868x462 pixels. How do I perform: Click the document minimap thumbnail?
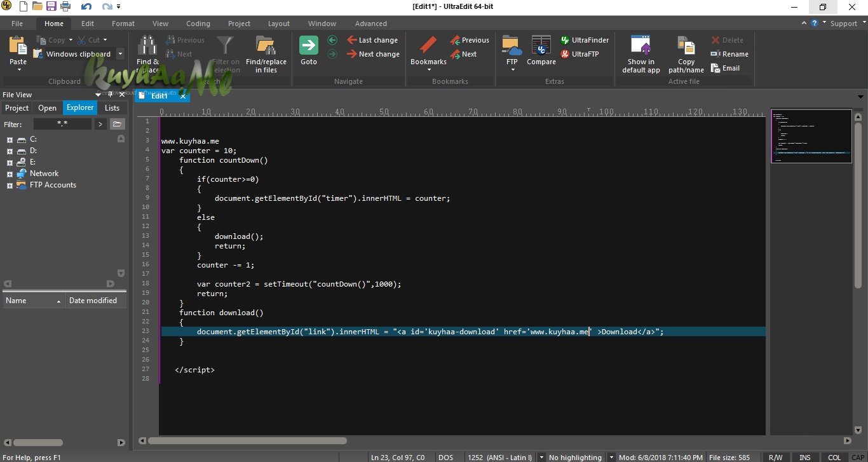click(811, 136)
